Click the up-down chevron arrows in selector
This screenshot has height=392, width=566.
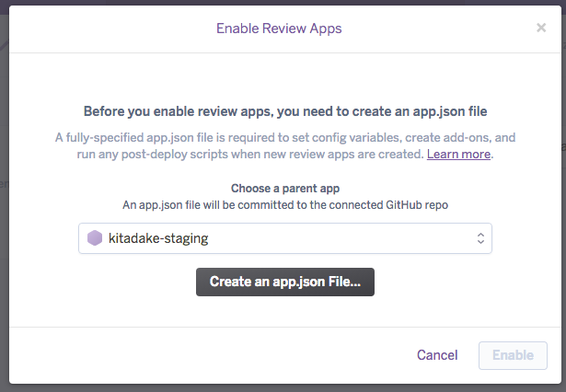click(x=480, y=238)
